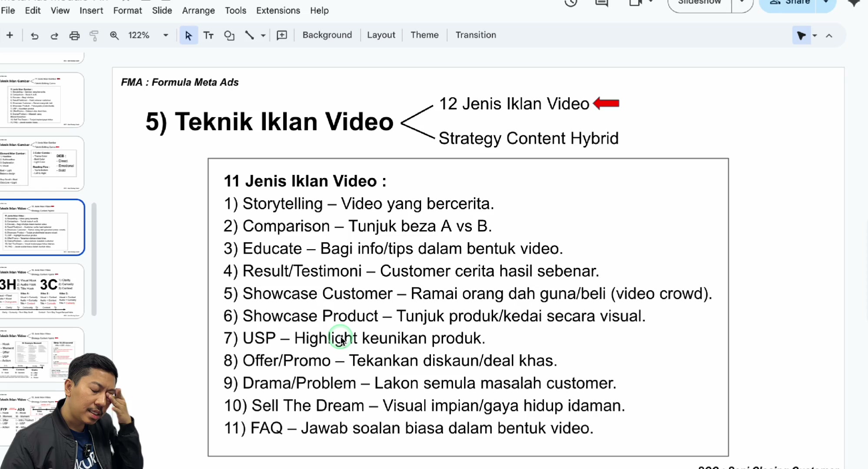Open the Share options dropdown arrow
Viewport: 868px width, 469px height.
(x=825, y=3)
